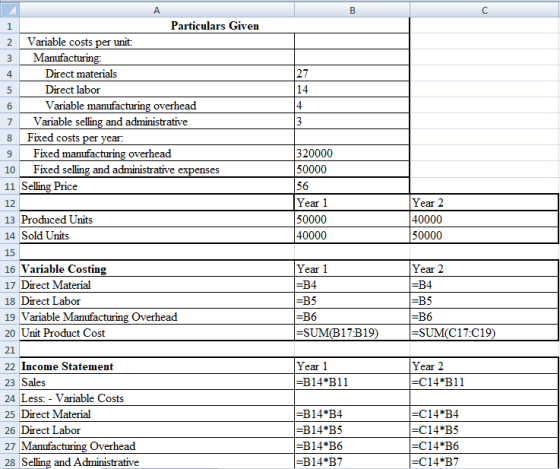The image size is (560, 469).
Task: Select Year 2 produced units 40000
Action: pos(484,219)
